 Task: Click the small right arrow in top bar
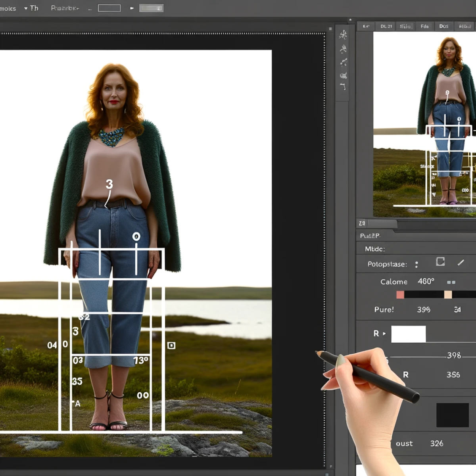tap(132, 8)
